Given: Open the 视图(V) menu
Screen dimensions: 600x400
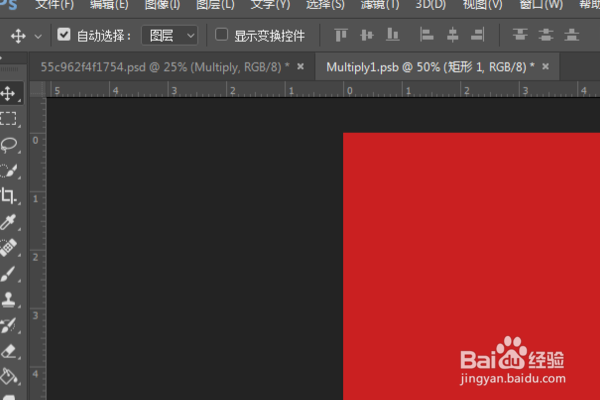Looking at the screenshot, I should [483, 5].
